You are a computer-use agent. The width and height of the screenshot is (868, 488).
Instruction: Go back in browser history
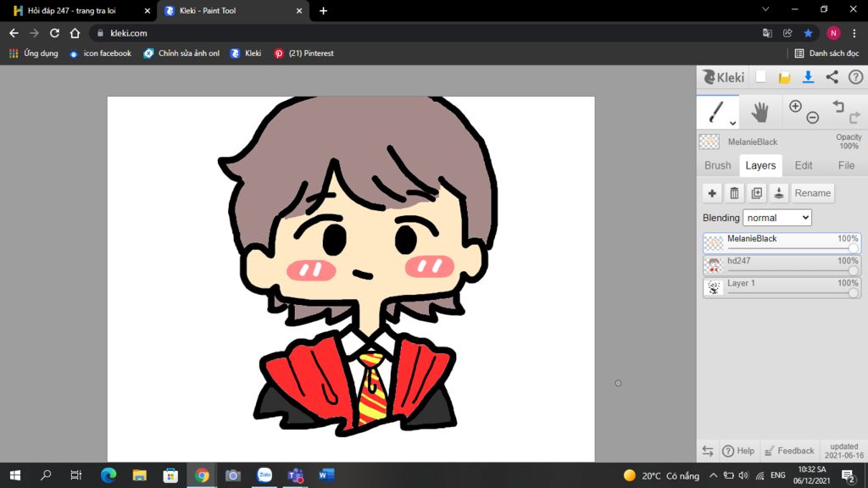tap(14, 33)
